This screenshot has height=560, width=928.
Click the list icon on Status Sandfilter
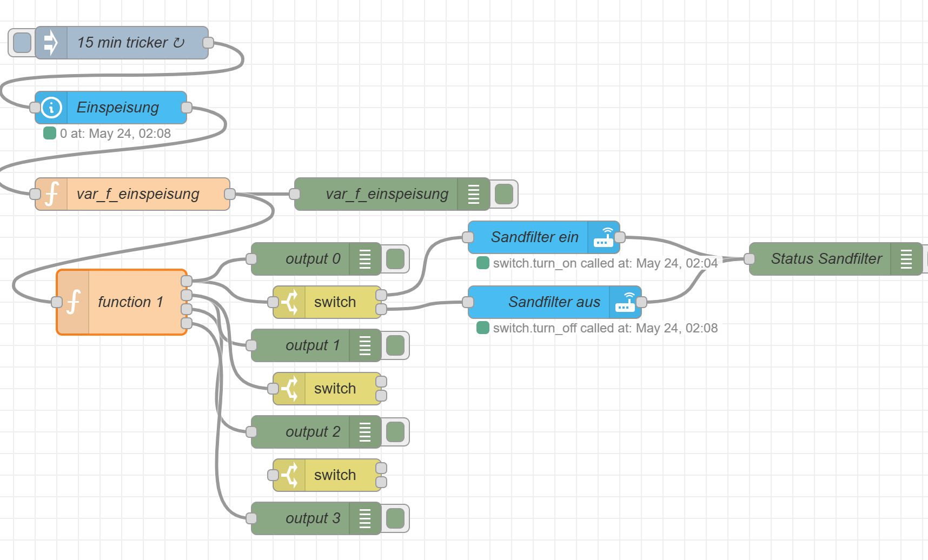tap(906, 259)
